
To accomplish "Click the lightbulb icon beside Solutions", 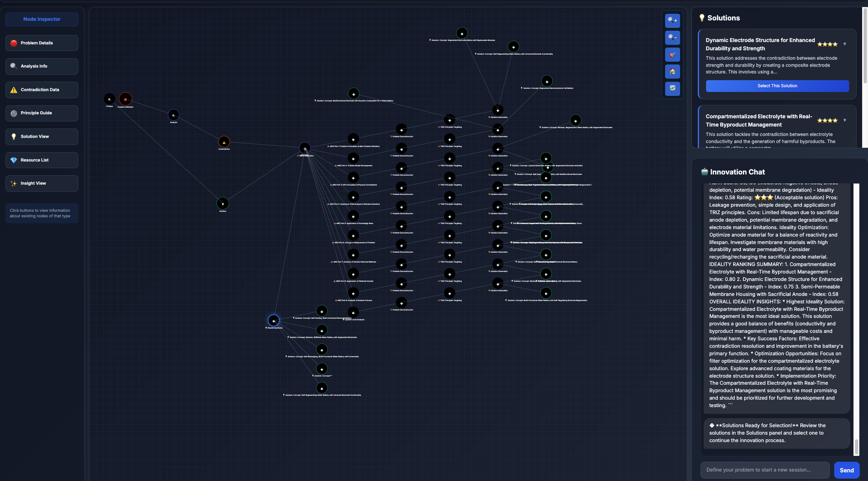I will click(x=702, y=18).
